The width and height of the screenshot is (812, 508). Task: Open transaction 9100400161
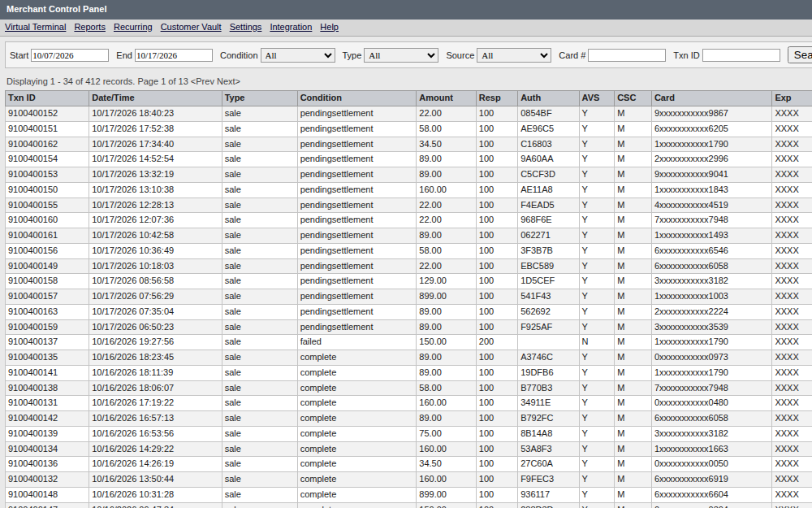(32, 236)
